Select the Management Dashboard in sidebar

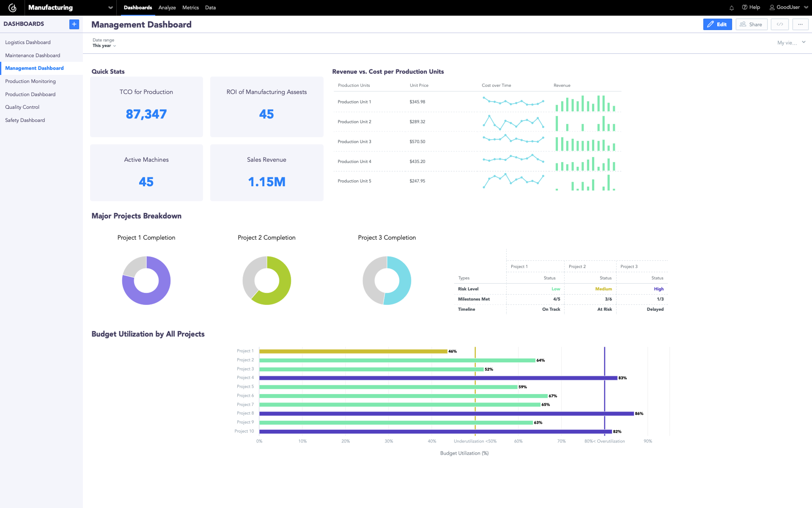coord(34,68)
